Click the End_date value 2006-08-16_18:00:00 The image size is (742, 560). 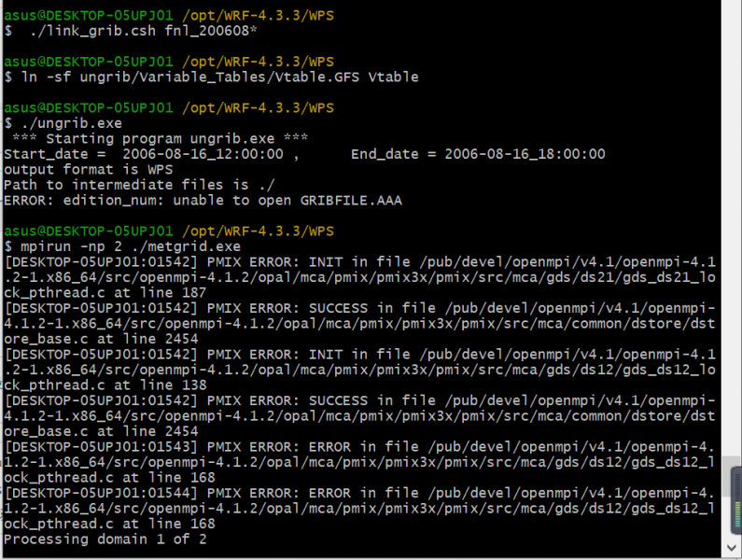(525, 154)
